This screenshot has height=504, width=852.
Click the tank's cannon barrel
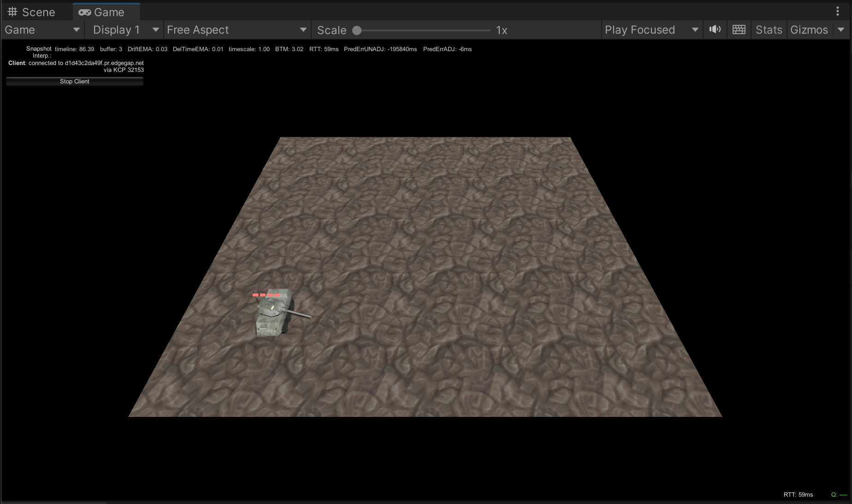click(300, 314)
